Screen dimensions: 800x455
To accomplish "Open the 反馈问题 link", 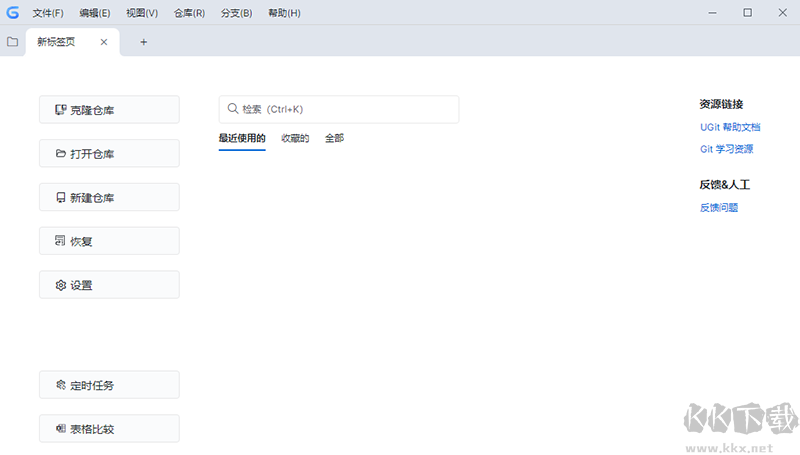I will click(x=719, y=207).
